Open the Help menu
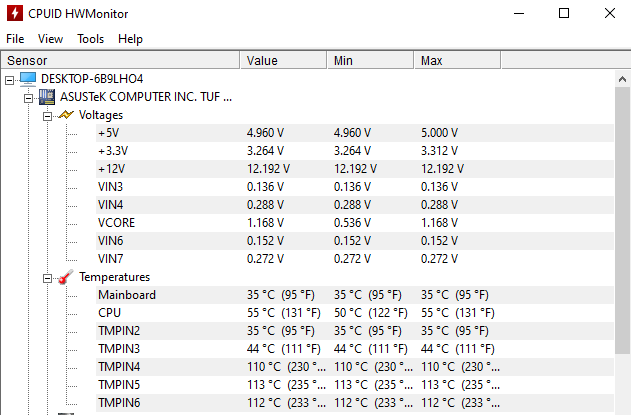Screen dimensions: 631x415 130,39
